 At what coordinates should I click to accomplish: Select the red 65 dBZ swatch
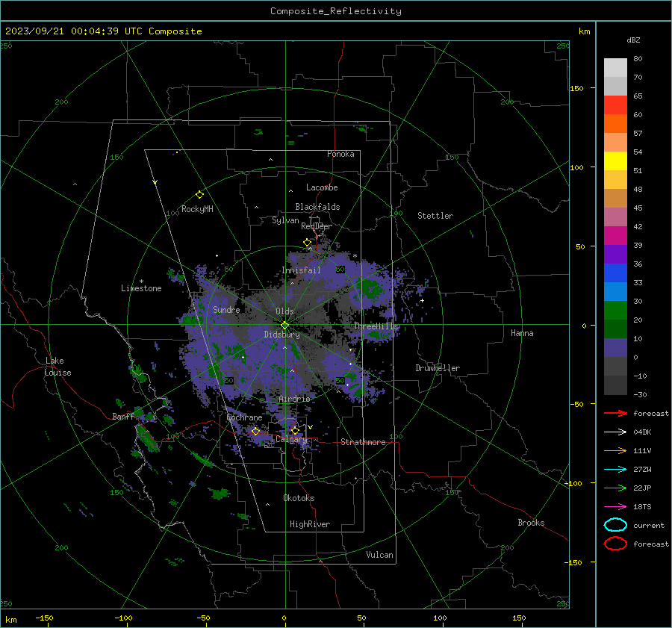pos(615,105)
